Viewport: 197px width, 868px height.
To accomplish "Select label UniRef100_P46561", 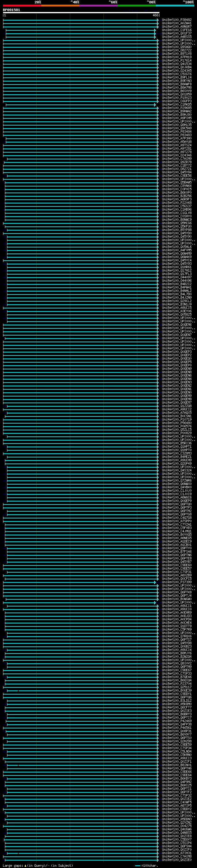I will 177,728.
